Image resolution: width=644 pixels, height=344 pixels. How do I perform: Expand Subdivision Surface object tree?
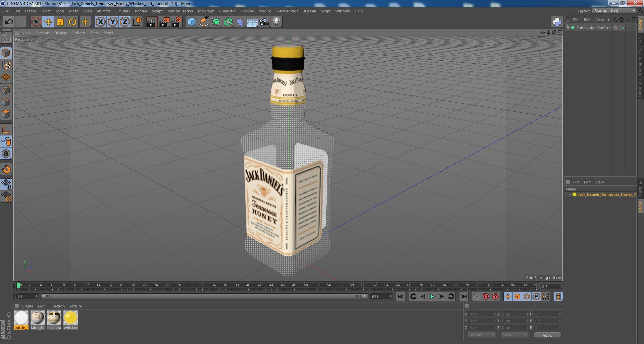tap(567, 28)
